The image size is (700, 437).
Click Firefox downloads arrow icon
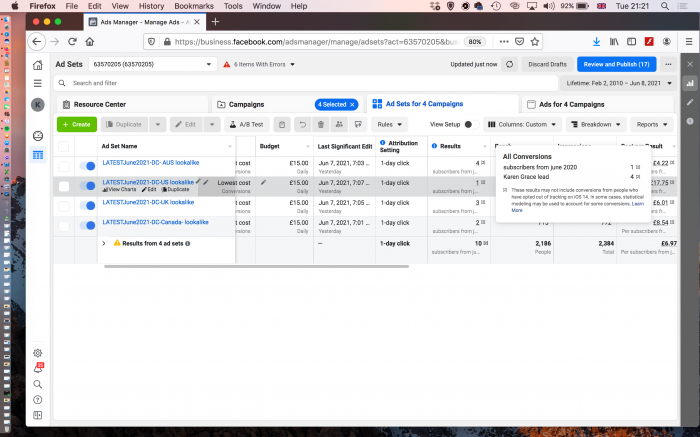tap(596, 42)
